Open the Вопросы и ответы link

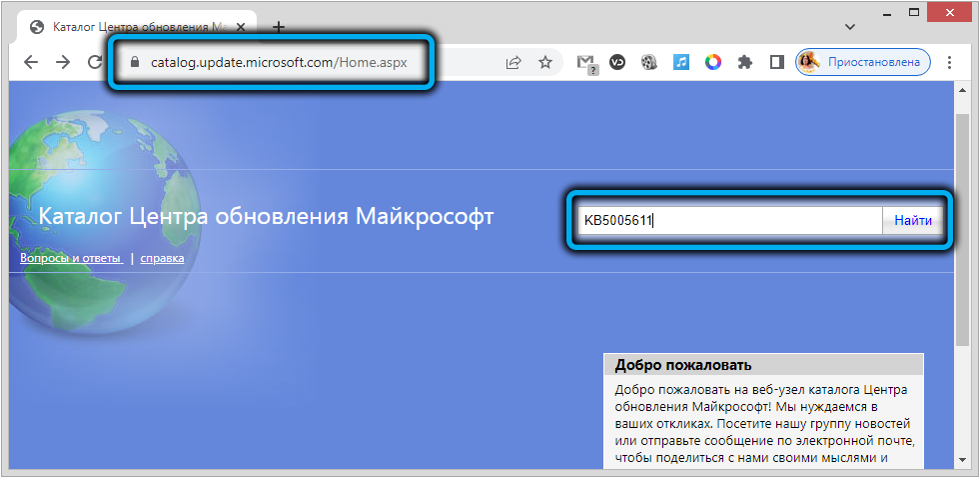point(70,258)
